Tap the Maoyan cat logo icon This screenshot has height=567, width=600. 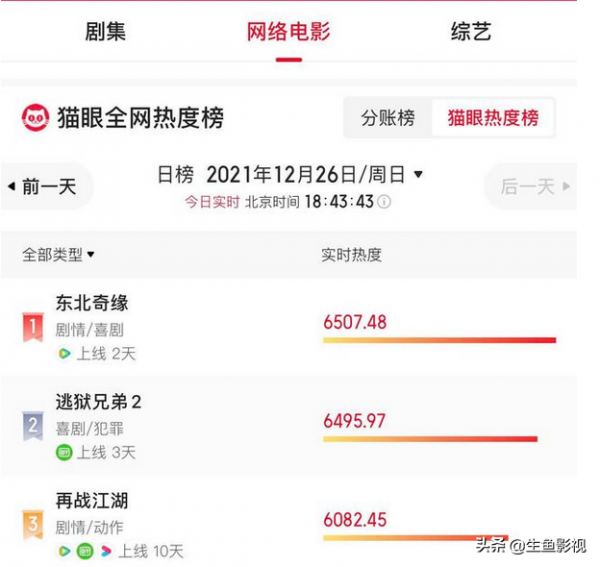35,118
